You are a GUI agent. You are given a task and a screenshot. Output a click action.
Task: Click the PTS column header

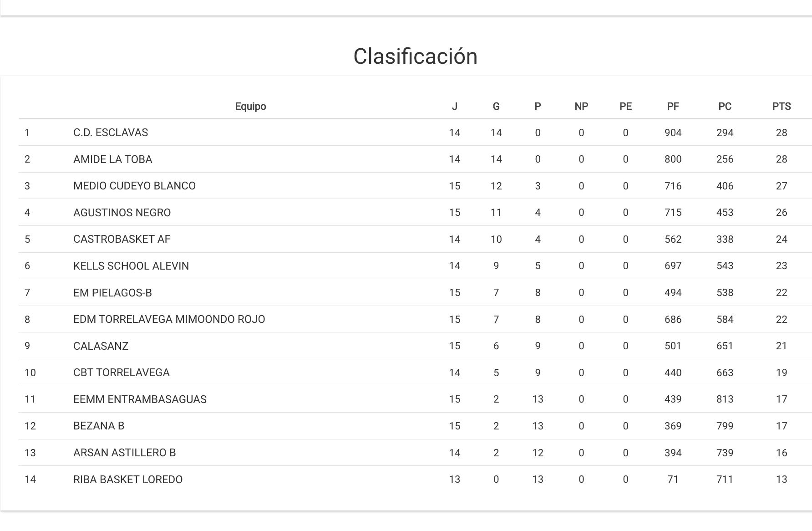pyautogui.click(x=782, y=107)
